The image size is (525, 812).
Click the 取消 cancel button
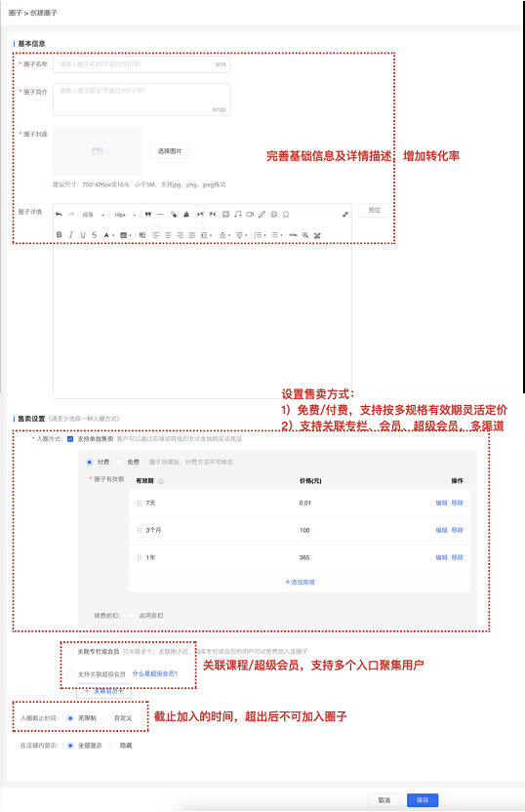[x=384, y=800]
